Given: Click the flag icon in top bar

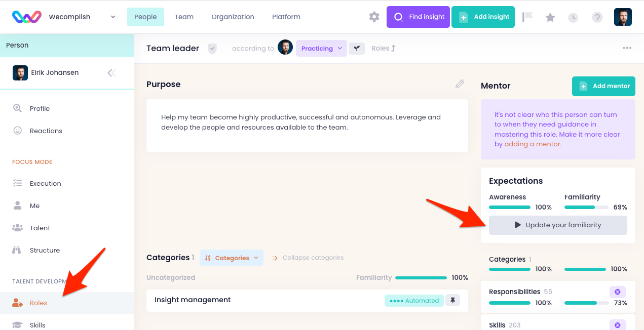Looking at the screenshot, I should [527, 17].
